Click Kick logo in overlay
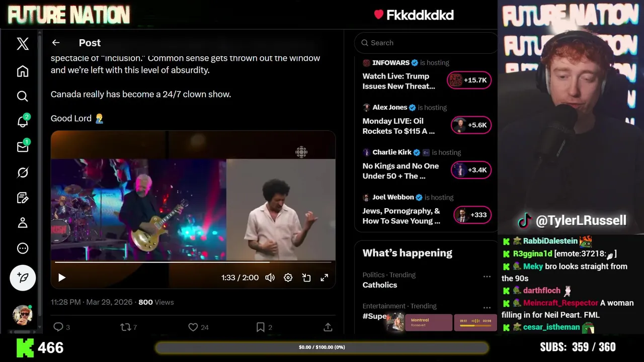 pyautogui.click(x=25, y=347)
